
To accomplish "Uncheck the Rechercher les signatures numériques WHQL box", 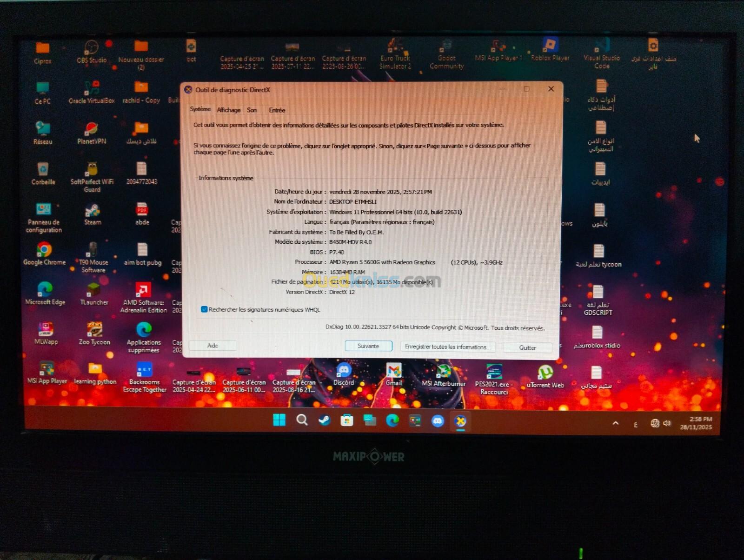I will 204,309.
